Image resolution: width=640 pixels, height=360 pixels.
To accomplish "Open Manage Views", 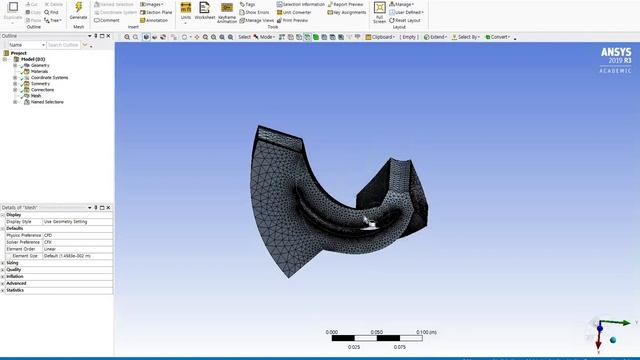I will 256,20.
